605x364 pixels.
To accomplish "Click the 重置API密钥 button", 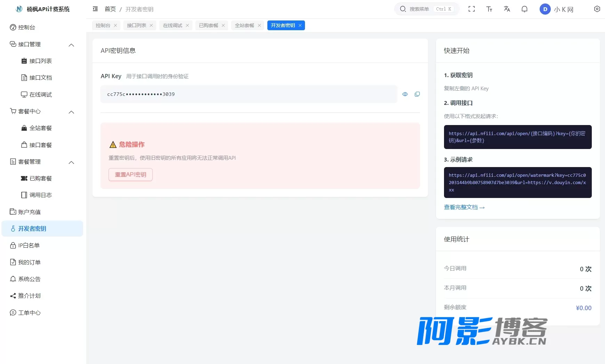I will tap(130, 174).
